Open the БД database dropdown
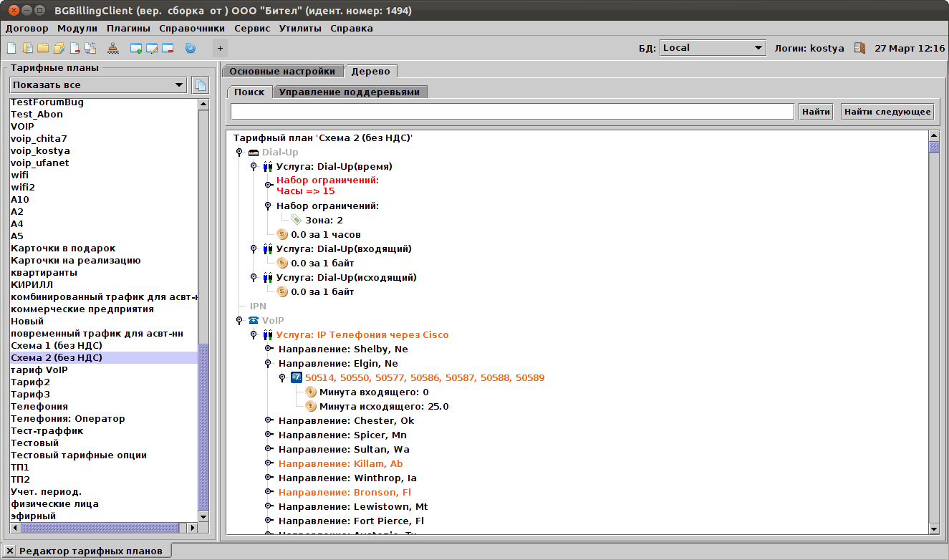The height and width of the screenshot is (560, 949). coord(712,48)
